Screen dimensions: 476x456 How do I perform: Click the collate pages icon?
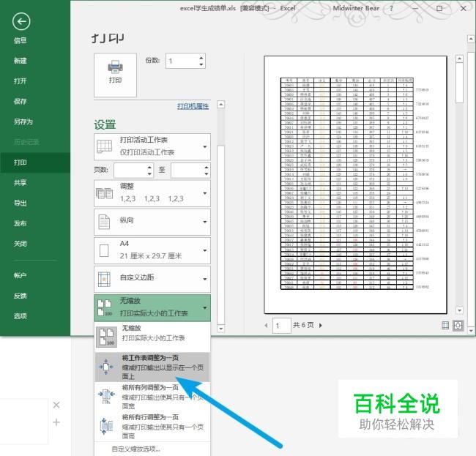[x=105, y=193]
